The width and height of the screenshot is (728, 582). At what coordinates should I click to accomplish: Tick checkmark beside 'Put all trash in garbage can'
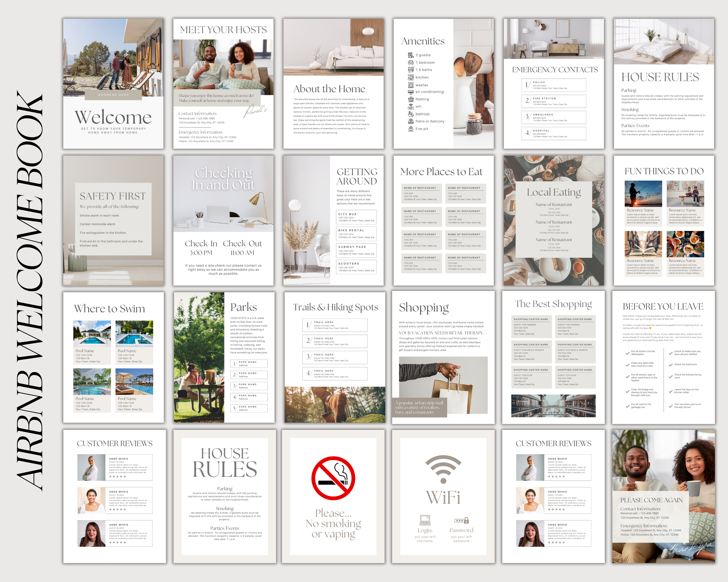point(627,406)
